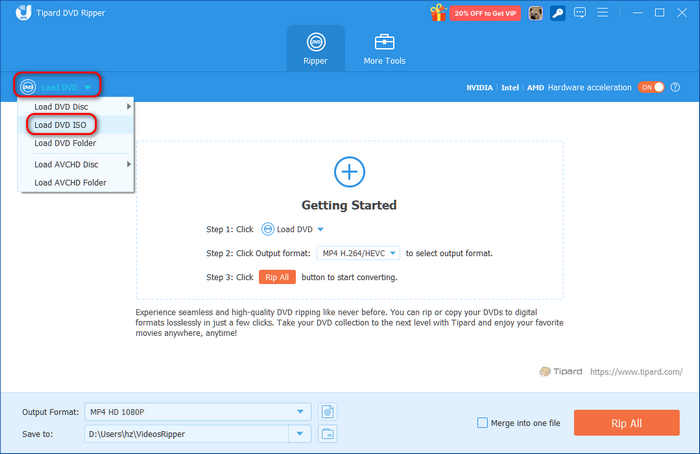The height and width of the screenshot is (454, 700).
Task: Open the gift box promotion icon
Action: (x=438, y=13)
